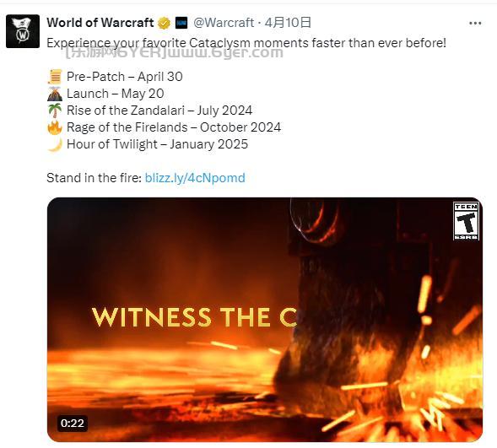Viewport: 497px width, 448px height.
Task: Click the gold verified checkmark badge
Action: [164, 23]
